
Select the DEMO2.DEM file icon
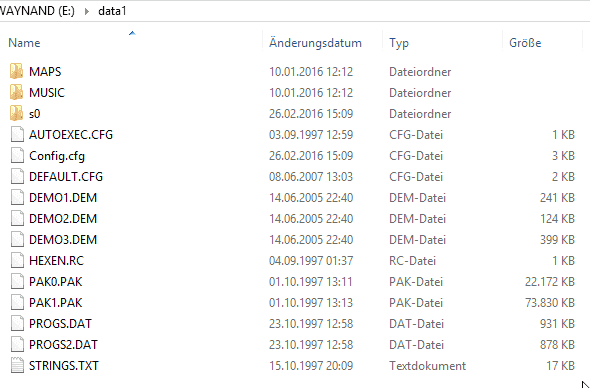point(17,219)
